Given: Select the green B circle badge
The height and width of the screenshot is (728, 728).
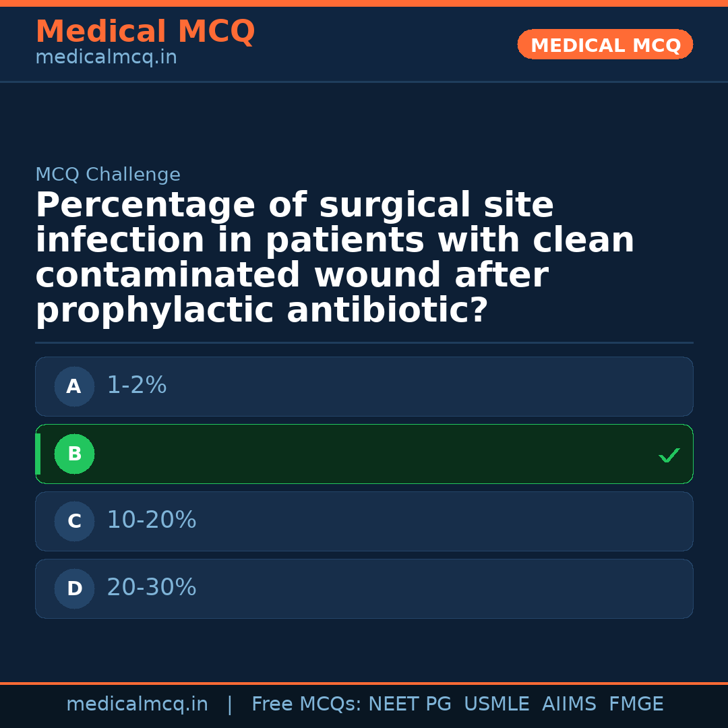Looking at the screenshot, I should tap(74, 454).
